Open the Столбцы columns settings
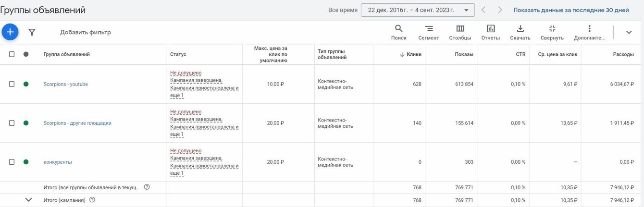This screenshot has height=207, width=644. pos(460,32)
